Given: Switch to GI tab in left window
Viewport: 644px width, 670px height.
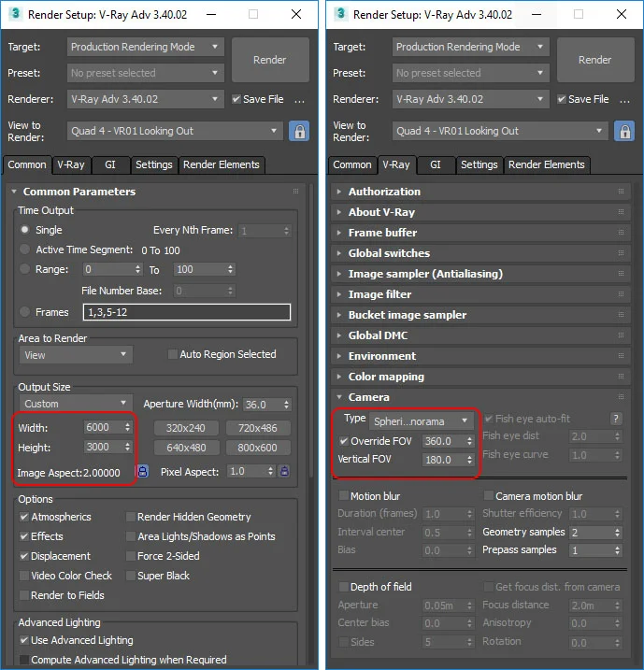Looking at the screenshot, I should [110, 165].
